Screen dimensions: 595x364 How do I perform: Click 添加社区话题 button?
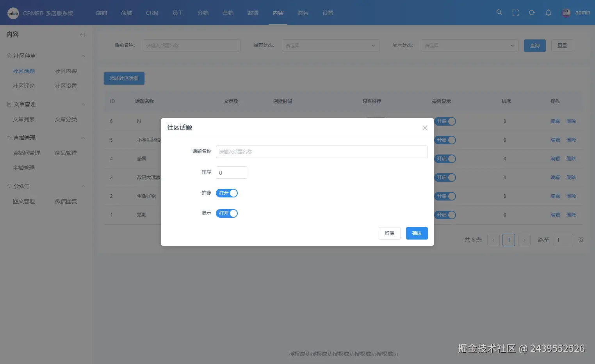124,78
